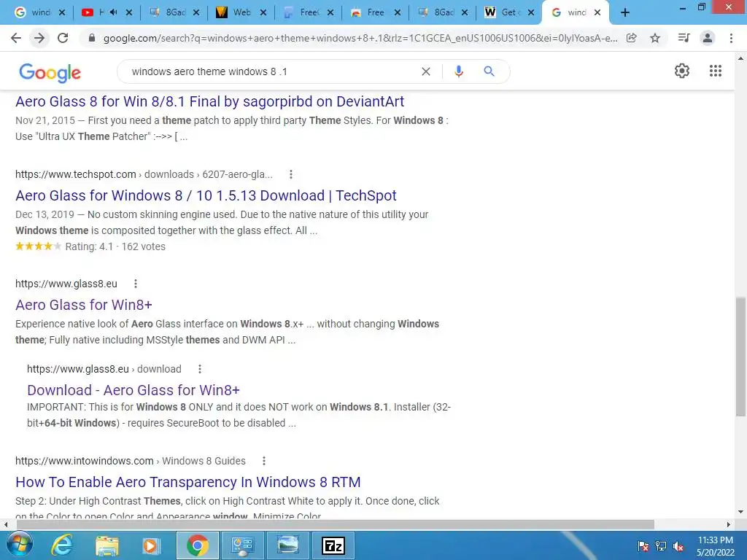Click the browser forward arrow
747x560 pixels.
click(39, 38)
